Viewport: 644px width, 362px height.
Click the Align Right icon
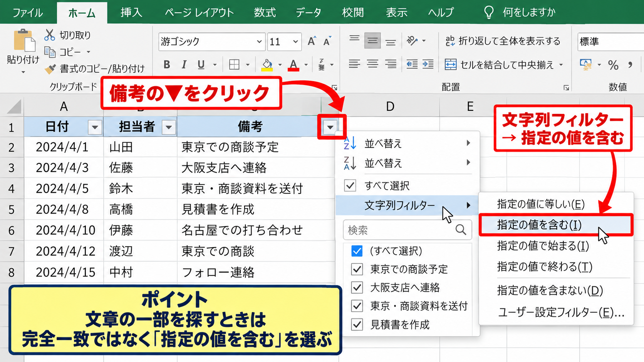391,64
